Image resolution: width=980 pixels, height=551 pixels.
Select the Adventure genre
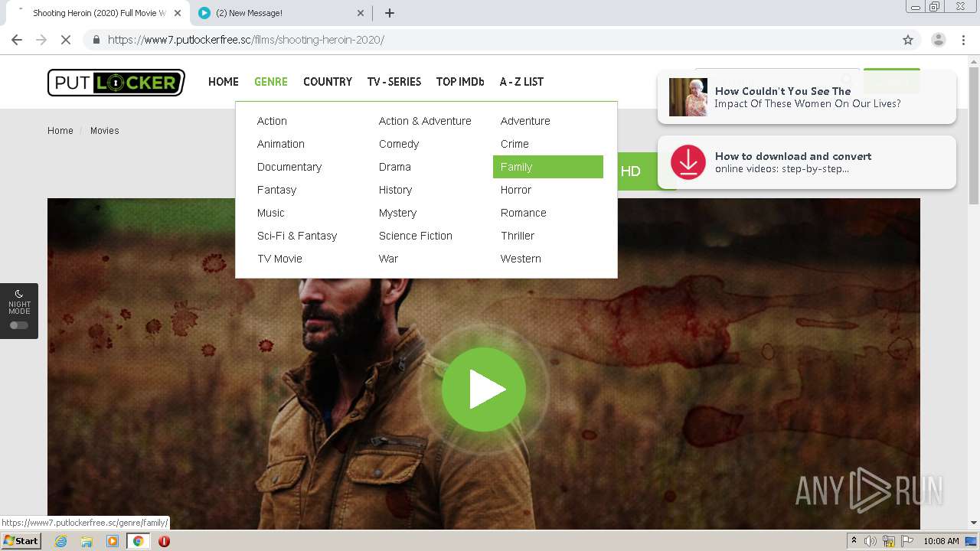[525, 121]
